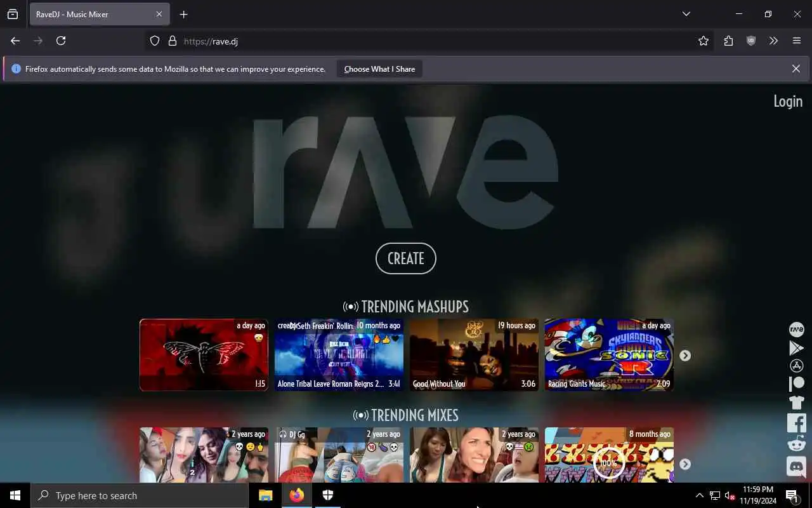
Task: Open File Explorer from taskbar
Action: pyautogui.click(x=266, y=495)
